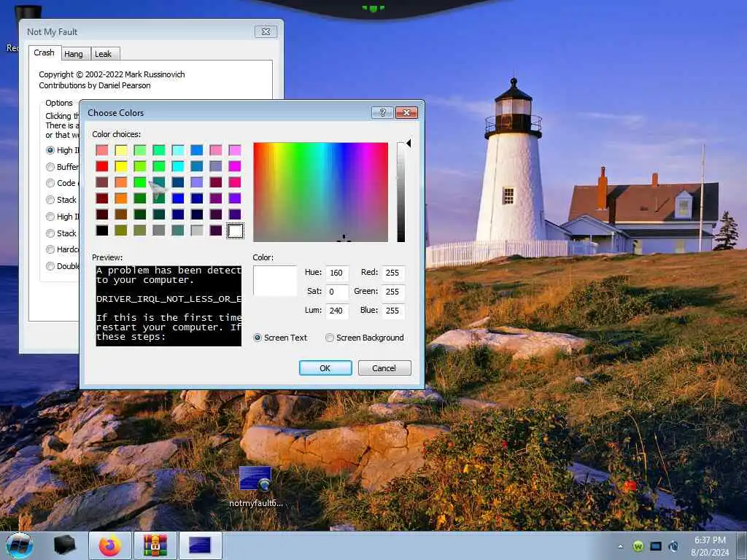This screenshot has width=747, height=560.
Task: Open the clock showing 6:37 PM
Action: tap(710, 546)
